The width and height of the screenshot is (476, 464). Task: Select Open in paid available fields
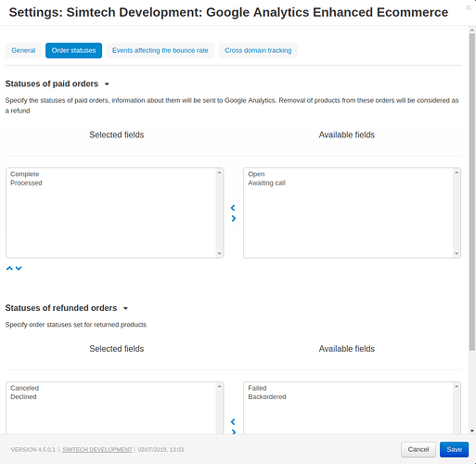[256, 174]
